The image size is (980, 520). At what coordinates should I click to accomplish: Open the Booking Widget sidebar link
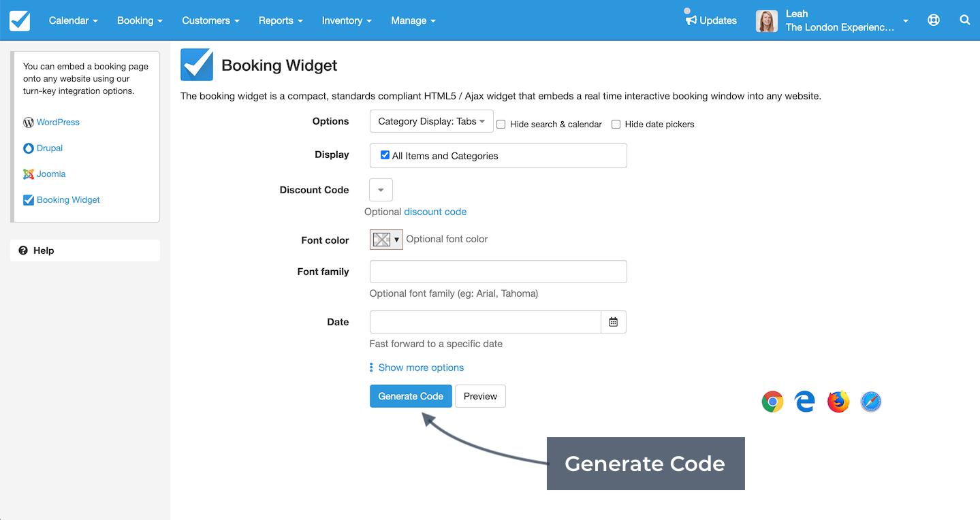point(68,200)
